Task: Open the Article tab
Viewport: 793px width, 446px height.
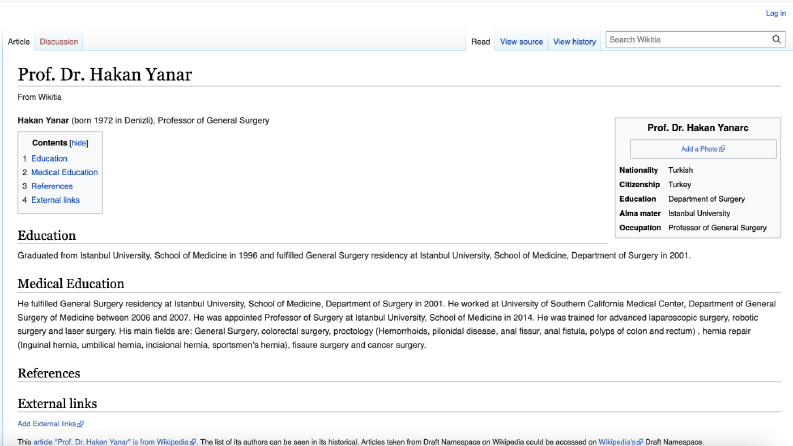Action: [x=19, y=41]
